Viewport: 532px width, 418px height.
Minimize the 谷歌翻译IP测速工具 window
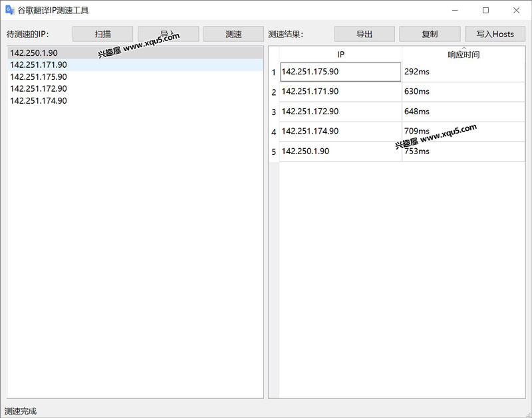455,10
